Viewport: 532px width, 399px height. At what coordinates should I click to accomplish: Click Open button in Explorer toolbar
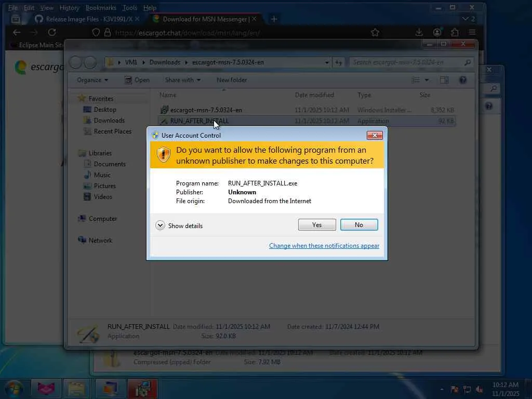point(137,80)
